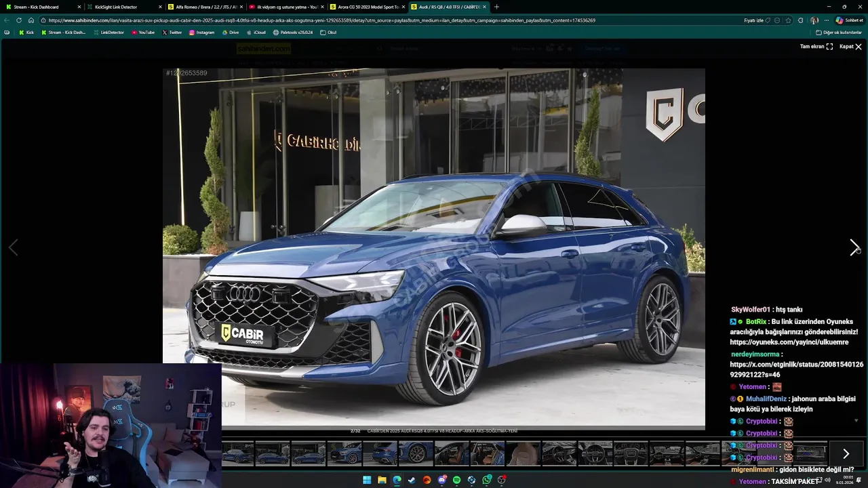
Task: Close the Stream - Kick Dashboard tab
Action: (x=79, y=7)
